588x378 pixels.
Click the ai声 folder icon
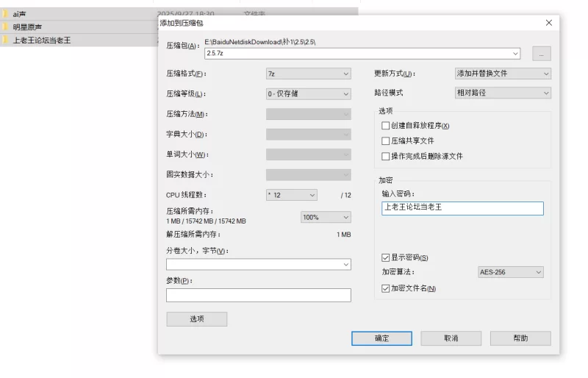(5, 14)
